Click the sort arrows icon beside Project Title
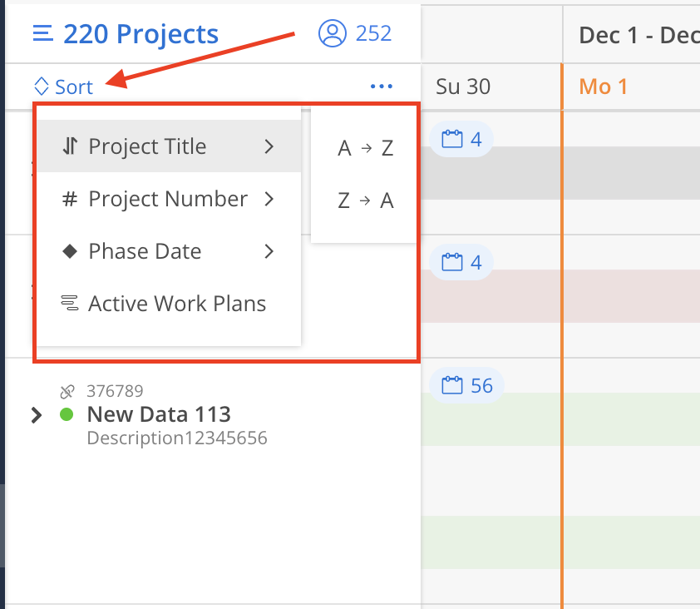The image size is (700, 609). coord(71,147)
